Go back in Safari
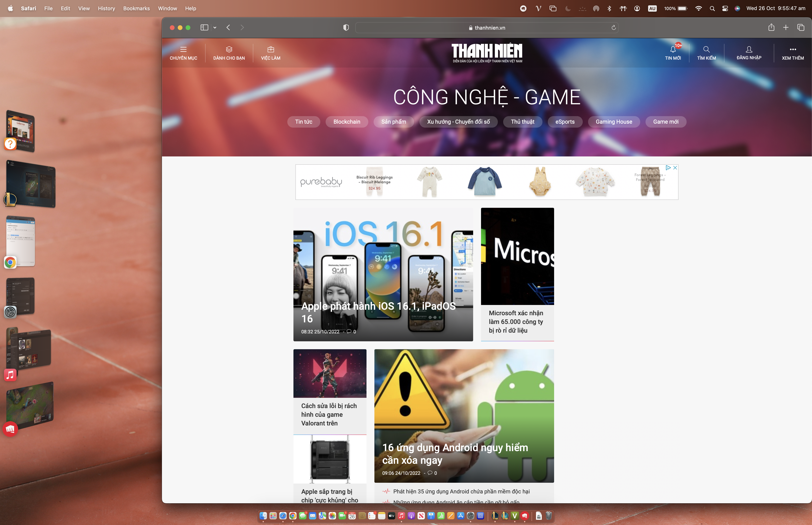The image size is (812, 525). coord(228,28)
